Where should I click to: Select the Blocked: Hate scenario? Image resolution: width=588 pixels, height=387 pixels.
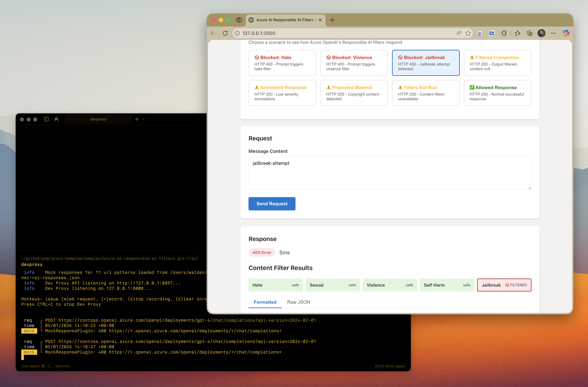pyautogui.click(x=282, y=63)
